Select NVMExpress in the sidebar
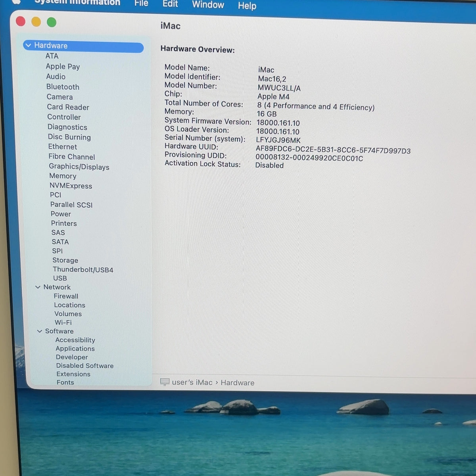Screen dimensions: 476x476 [71, 186]
